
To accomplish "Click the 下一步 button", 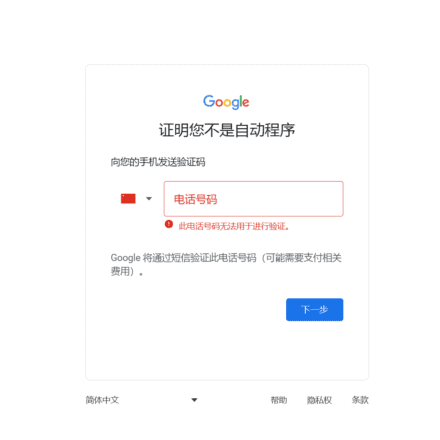I will tap(314, 310).
